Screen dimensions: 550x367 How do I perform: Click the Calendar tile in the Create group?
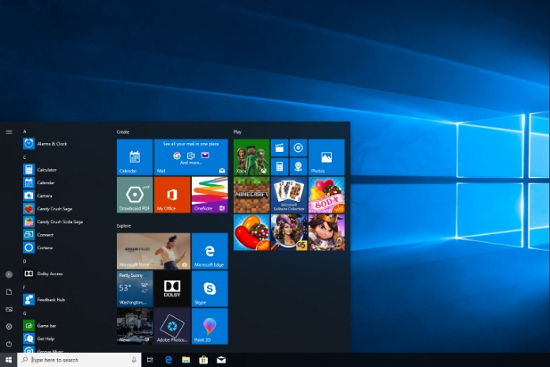135,157
